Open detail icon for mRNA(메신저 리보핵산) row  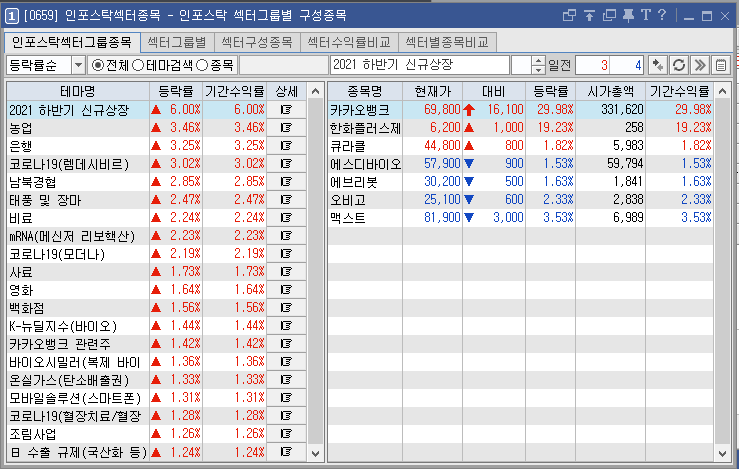coord(286,236)
